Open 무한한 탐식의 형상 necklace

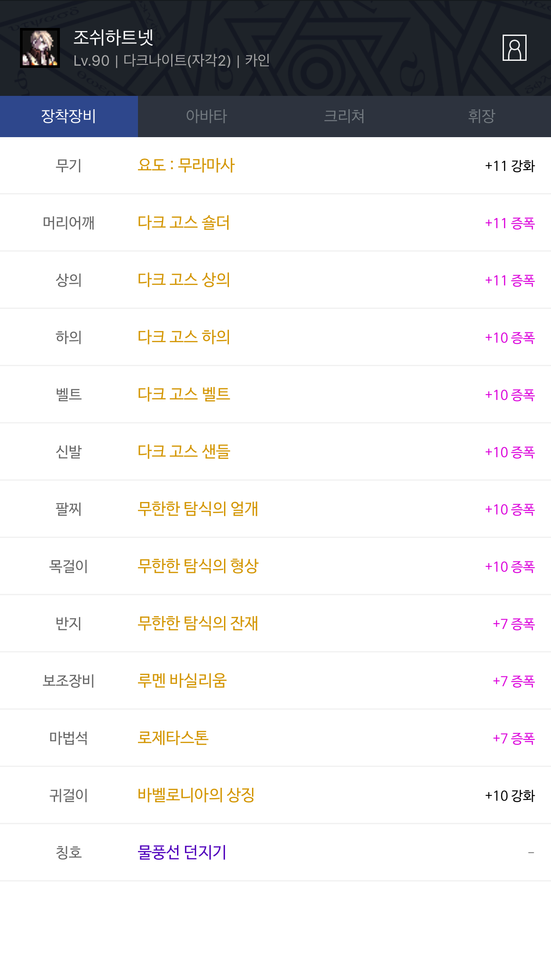[198, 566]
